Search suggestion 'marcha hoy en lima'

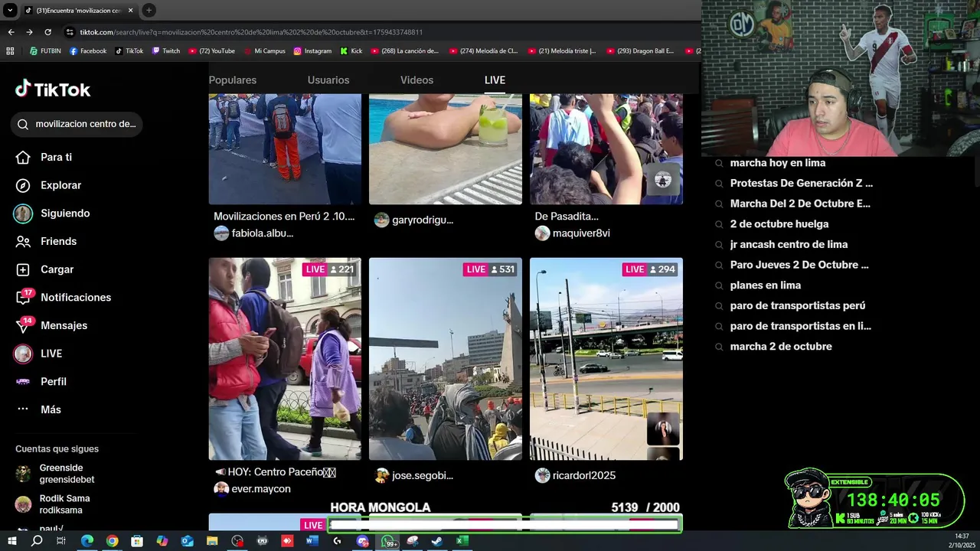(778, 163)
